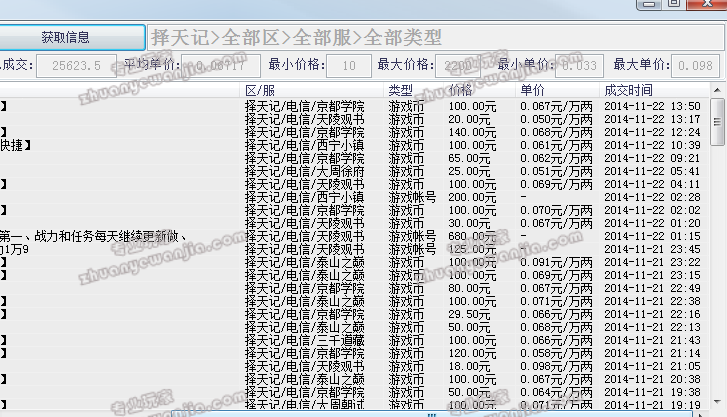Click the 80.00元 price cell
Screen dimensions: 727x417
tap(469, 288)
